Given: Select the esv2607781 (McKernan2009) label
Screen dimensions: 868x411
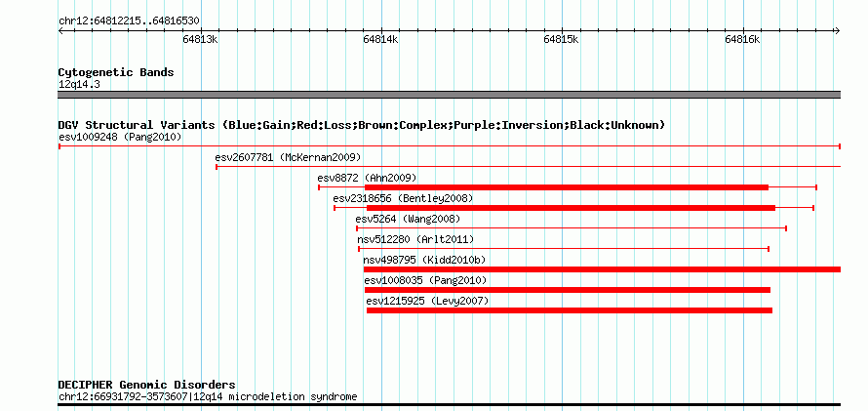Looking at the screenshot, I should (288, 157).
